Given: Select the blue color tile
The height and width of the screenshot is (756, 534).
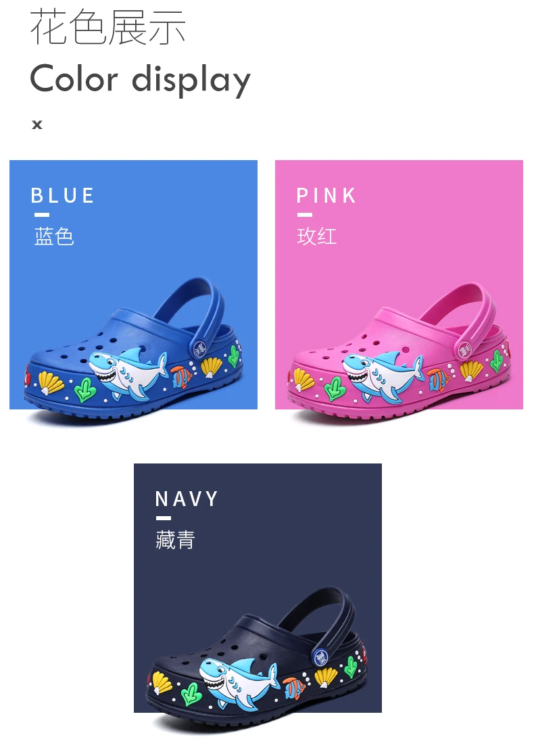Looking at the screenshot, I should 134,284.
